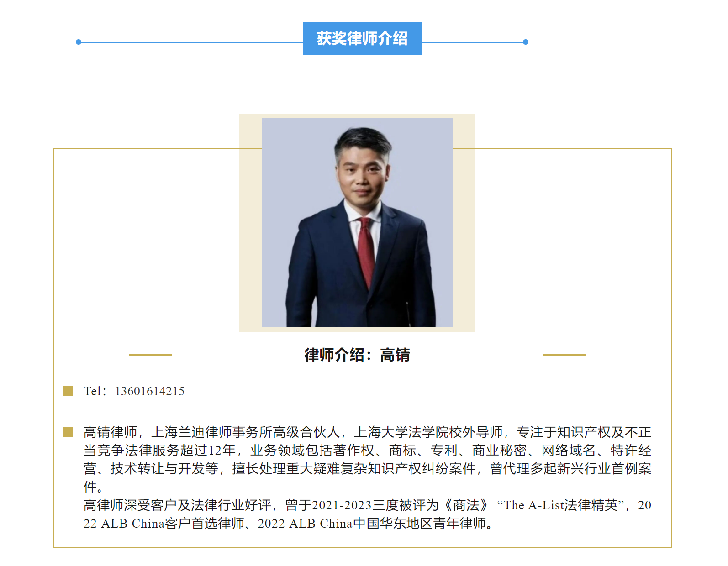The height and width of the screenshot is (566, 728).
Task: Click the Tel: label text
Action: point(95,391)
